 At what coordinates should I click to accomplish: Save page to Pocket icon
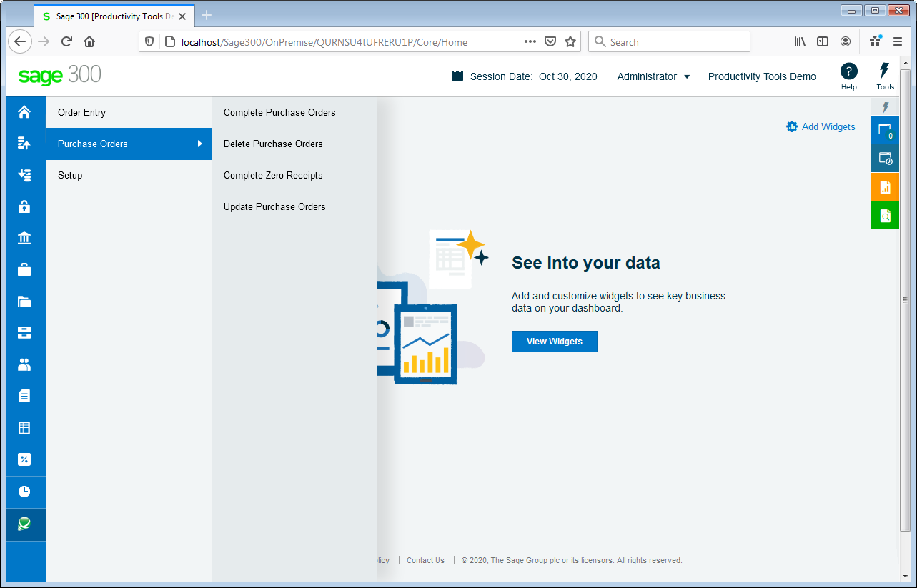550,42
